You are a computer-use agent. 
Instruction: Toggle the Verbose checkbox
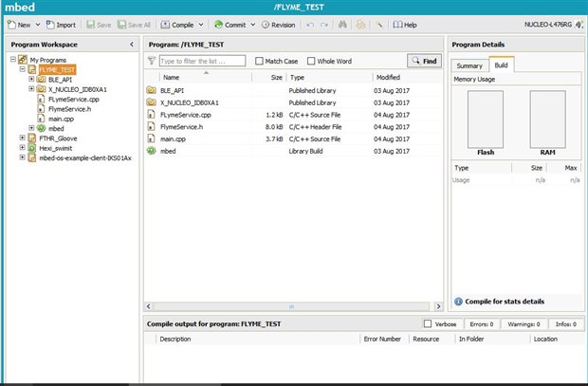[x=428, y=323]
